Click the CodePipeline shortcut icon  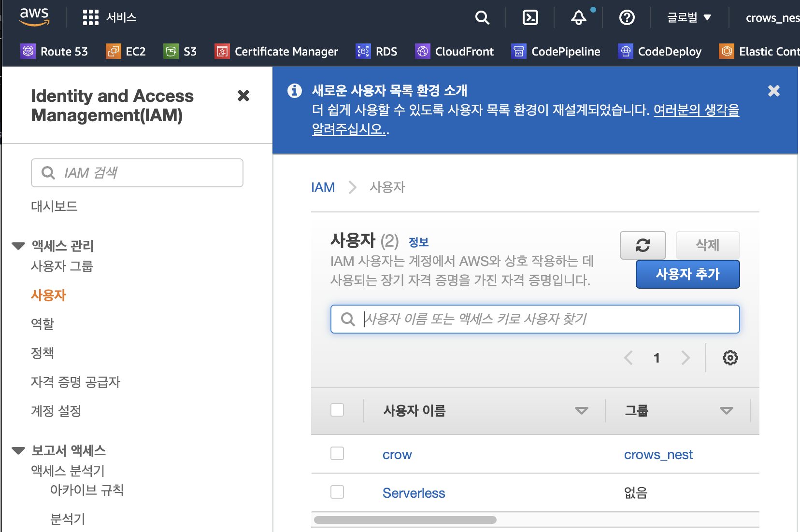coord(519,51)
